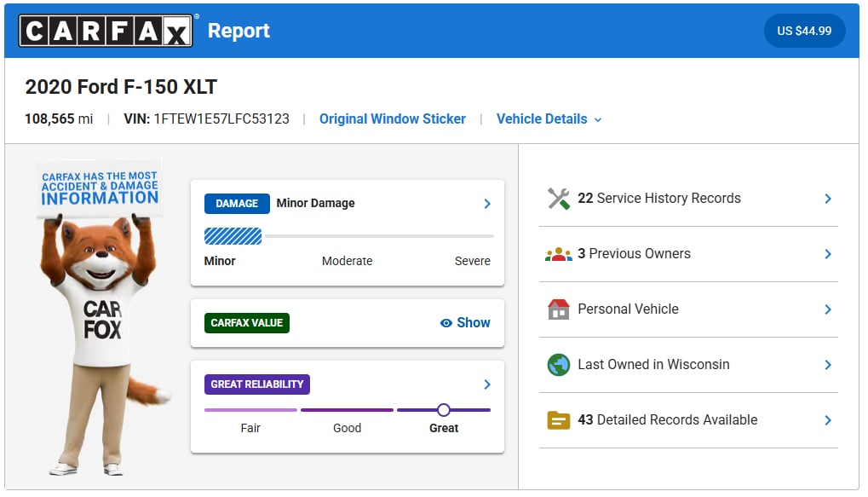
Task: Open Great Reliability details chevron
Action: click(487, 384)
